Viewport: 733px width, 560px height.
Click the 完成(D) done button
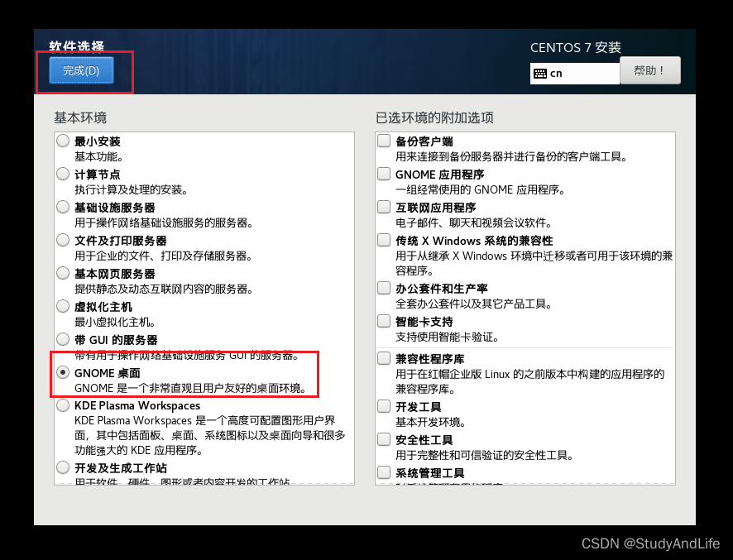[x=81, y=70]
